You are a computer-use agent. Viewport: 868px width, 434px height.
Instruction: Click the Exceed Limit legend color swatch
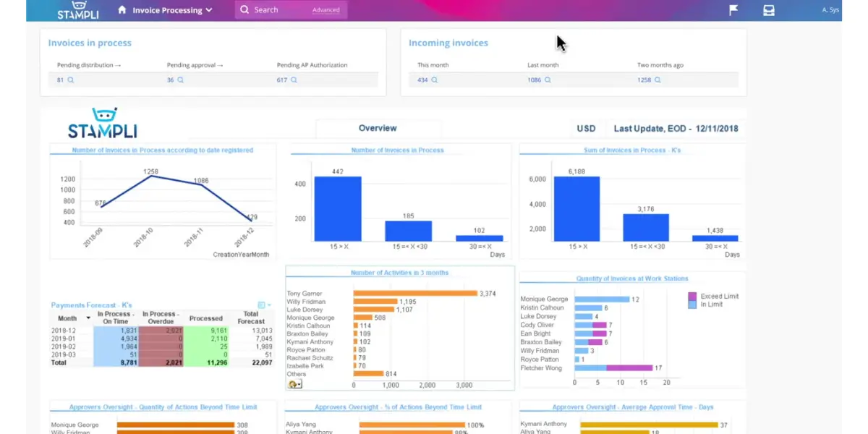[x=692, y=297]
